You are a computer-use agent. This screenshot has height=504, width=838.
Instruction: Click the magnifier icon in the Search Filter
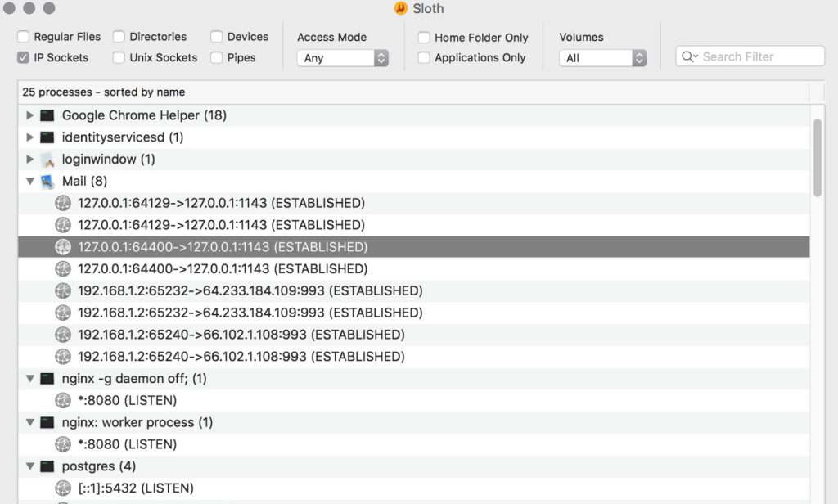(689, 56)
